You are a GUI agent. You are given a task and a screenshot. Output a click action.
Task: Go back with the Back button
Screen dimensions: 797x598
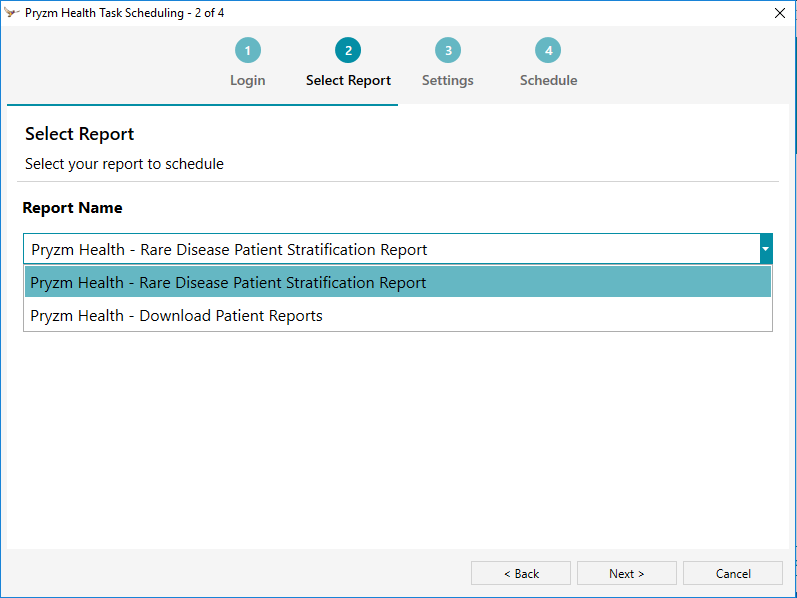[x=521, y=574]
